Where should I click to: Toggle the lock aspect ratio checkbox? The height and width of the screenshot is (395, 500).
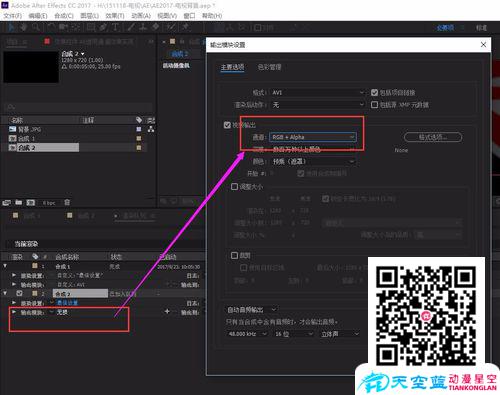click(326, 199)
